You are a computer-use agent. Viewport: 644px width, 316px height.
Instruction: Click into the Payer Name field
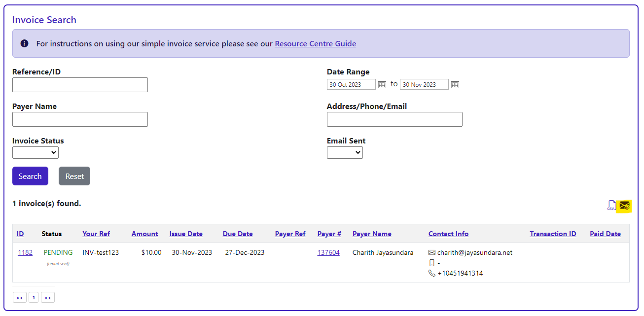80,119
